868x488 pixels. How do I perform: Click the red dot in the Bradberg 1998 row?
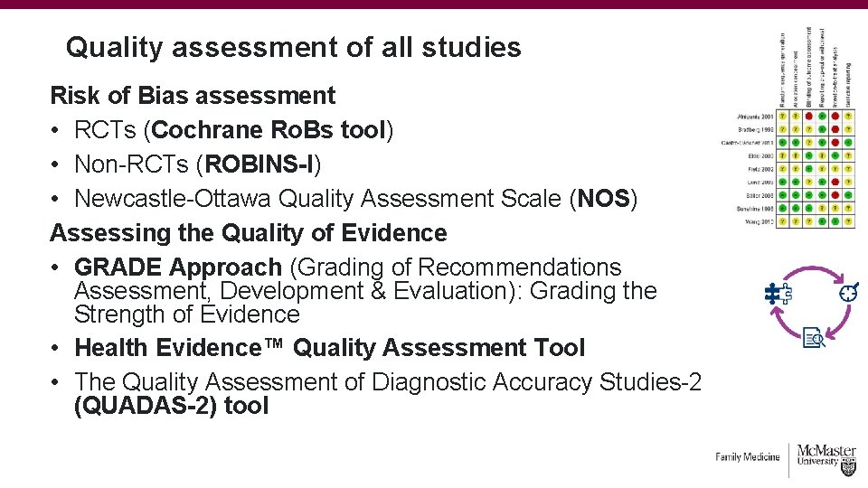pyautogui.click(x=835, y=129)
